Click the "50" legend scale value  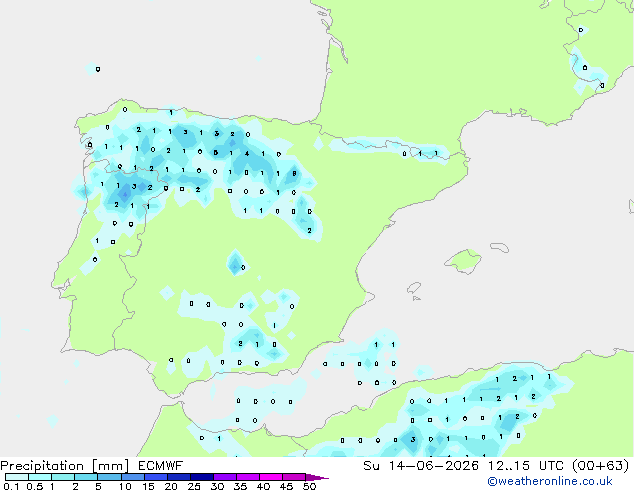click(x=309, y=486)
